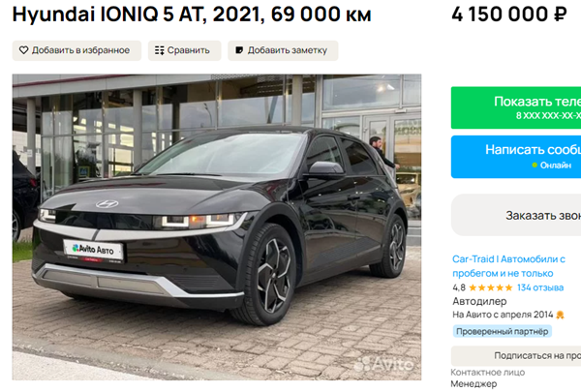Click the heart icon for favorites

[23, 50]
